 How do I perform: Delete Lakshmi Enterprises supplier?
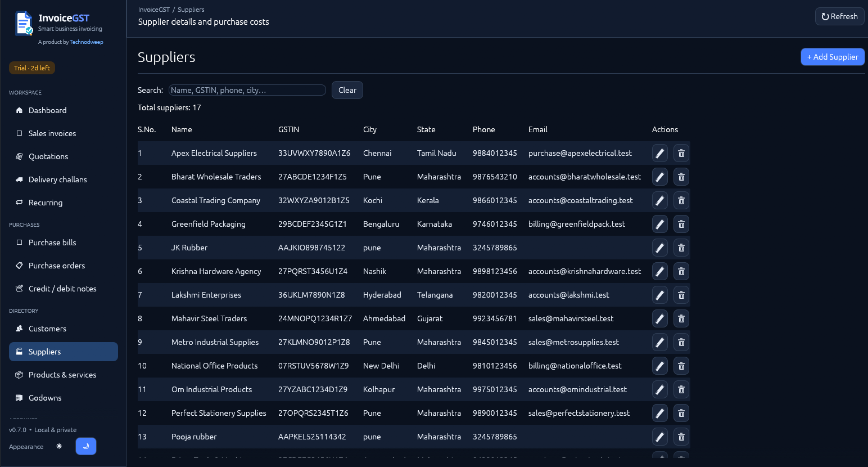click(x=681, y=295)
